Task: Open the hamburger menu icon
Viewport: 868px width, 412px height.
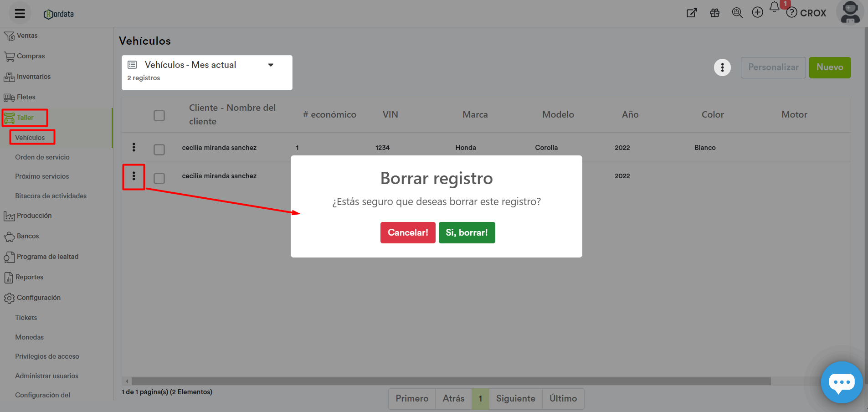Action: [x=20, y=13]
